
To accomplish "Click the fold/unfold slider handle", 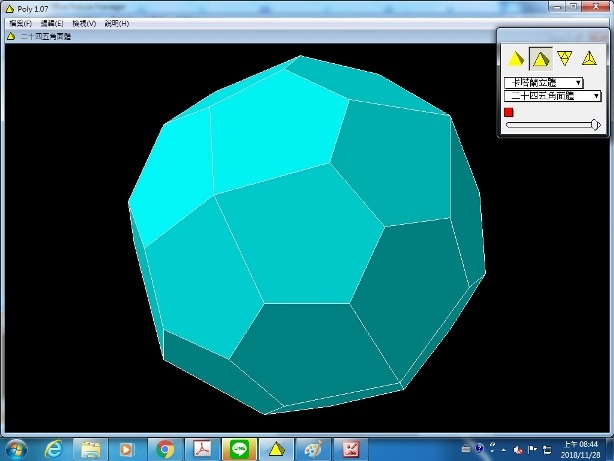I will [596, 125].
